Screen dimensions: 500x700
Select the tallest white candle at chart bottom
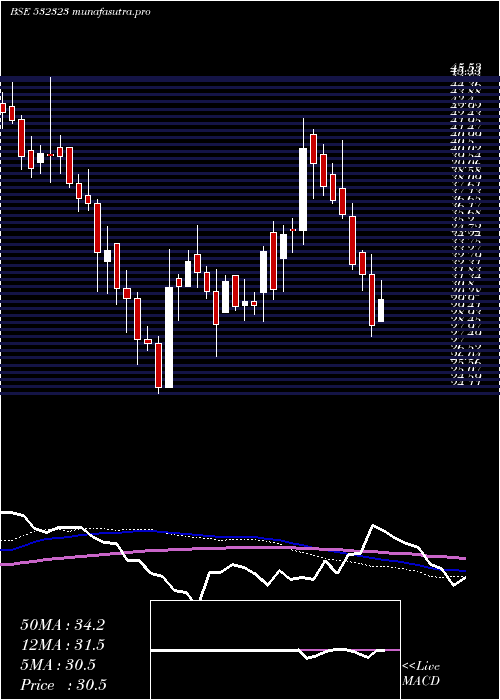coord(169,338)
